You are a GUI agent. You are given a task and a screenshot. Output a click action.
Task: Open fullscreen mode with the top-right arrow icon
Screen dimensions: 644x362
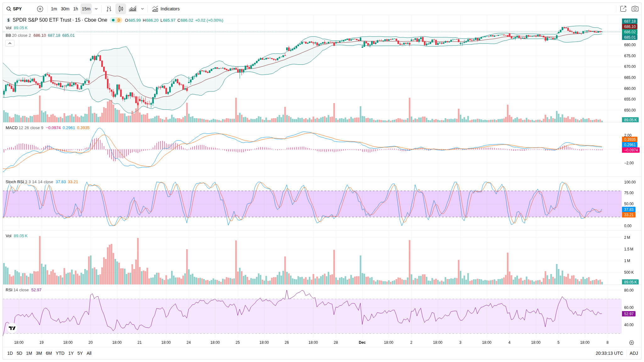click(623, 9)
